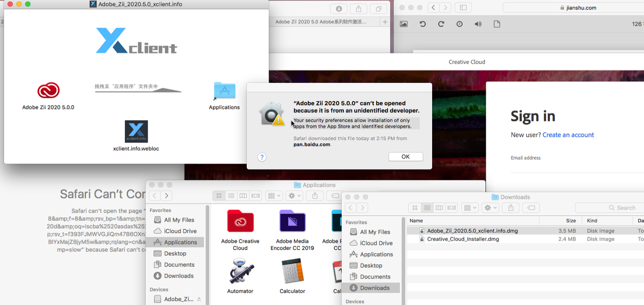The image size is (644, 305).
Task: Click the Adobe Zii 2020 5.0.0 app icon
Action: pyautogui.click(x=48, y=91)
